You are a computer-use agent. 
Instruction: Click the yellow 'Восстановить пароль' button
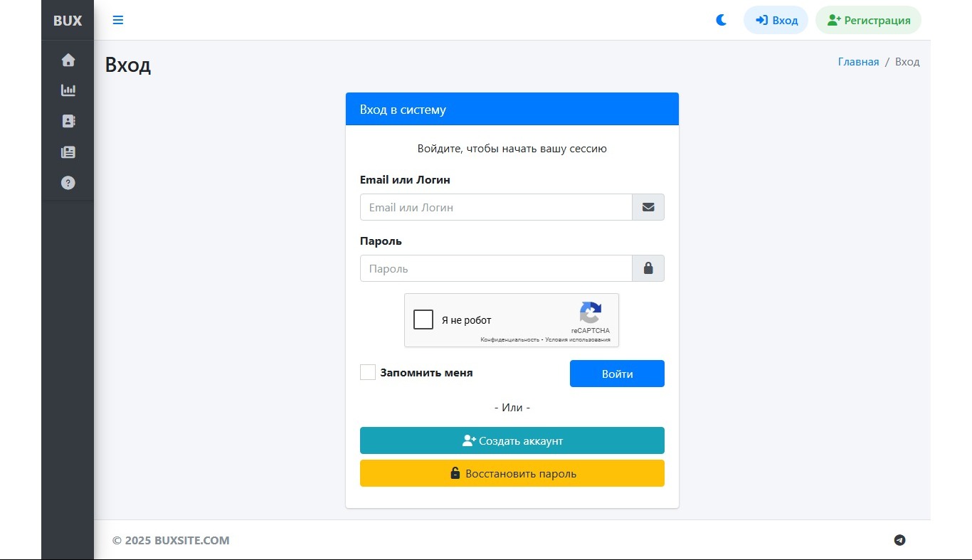click(x=512, y=473)
